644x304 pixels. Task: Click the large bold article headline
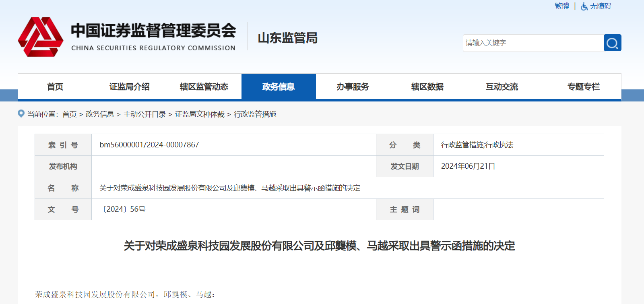pyautogui.click(x=319, y=246)
